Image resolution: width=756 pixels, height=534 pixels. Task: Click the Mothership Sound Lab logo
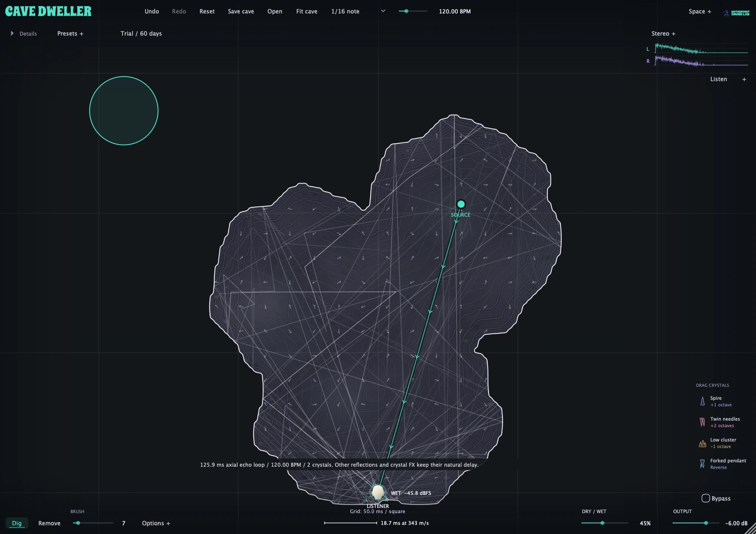pos(736,13)
